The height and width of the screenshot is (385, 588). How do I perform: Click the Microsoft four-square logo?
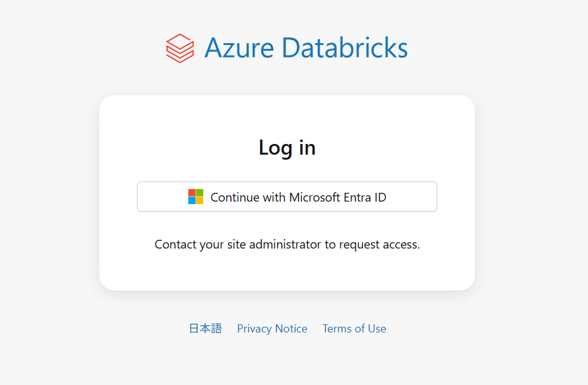click(196, 197)
